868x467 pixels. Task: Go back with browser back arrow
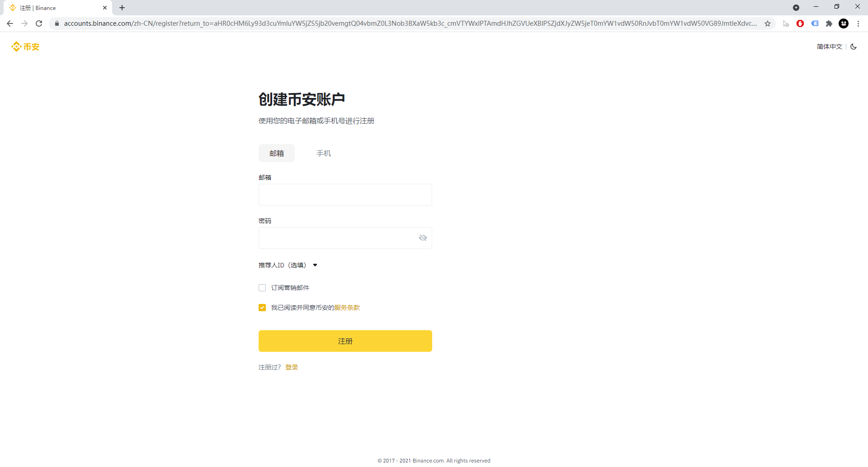[10, 23]
